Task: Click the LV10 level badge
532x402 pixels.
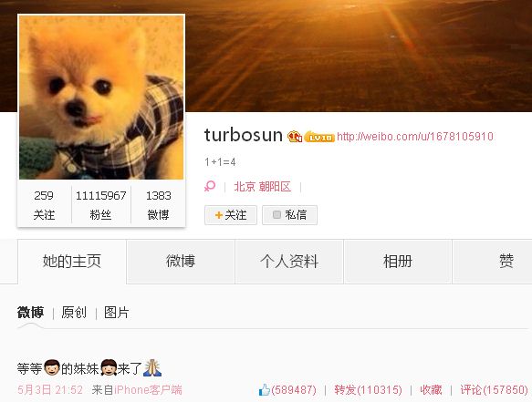Action: coord(319,137)
